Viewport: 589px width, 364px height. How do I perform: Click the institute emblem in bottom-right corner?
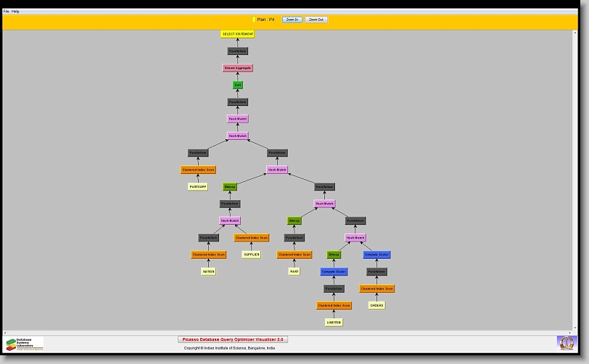point(565,342)
